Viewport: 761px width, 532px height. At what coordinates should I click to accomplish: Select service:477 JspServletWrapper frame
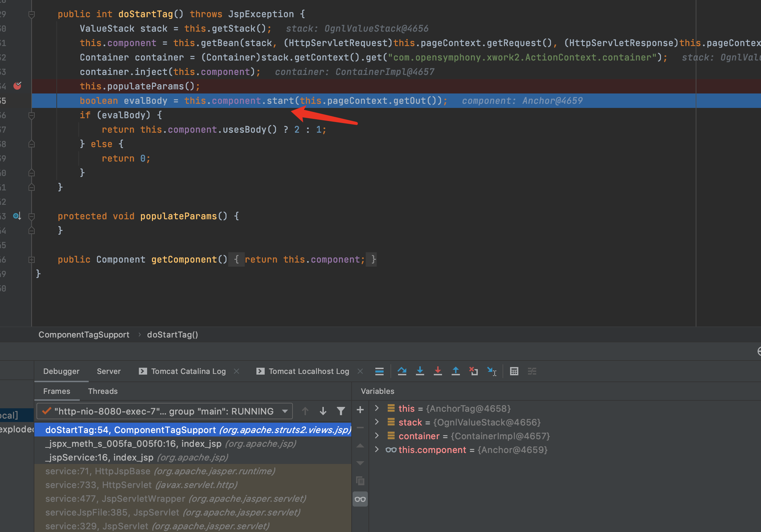(193, 499)
